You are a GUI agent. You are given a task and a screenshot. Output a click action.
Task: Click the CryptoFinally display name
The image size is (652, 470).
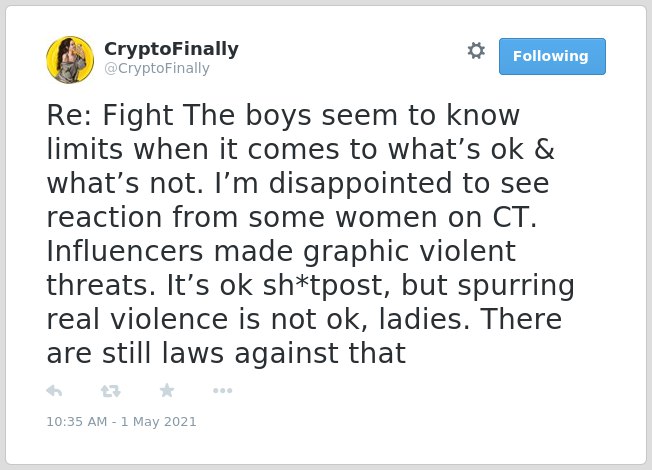click(171, 49)
